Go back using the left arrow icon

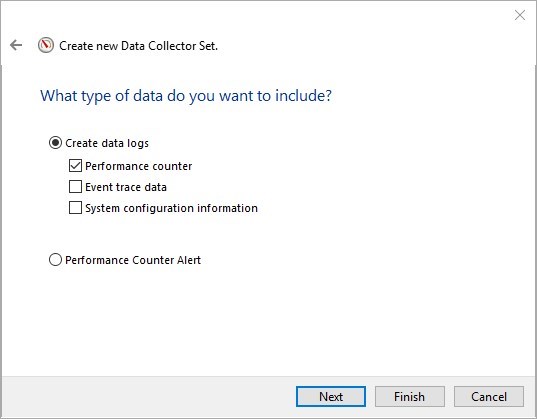coord(16,45)
